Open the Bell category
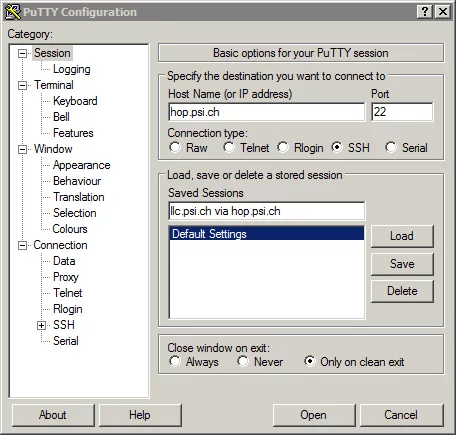The image size is (456, 435). (x=61, y=117)
